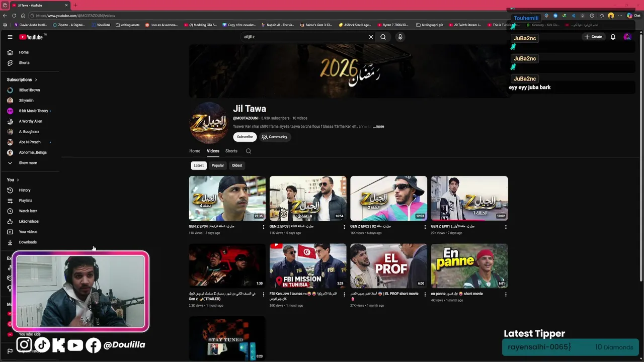Open the 3Blue1Brown subscription
Screen dimensions: 644x362
coord(30,90)
